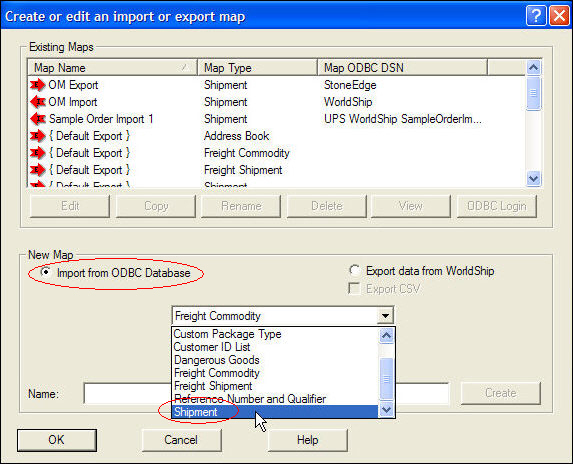Click the Existing Maps vertical scrollbar thumb
573x464 pixels.
534,93
